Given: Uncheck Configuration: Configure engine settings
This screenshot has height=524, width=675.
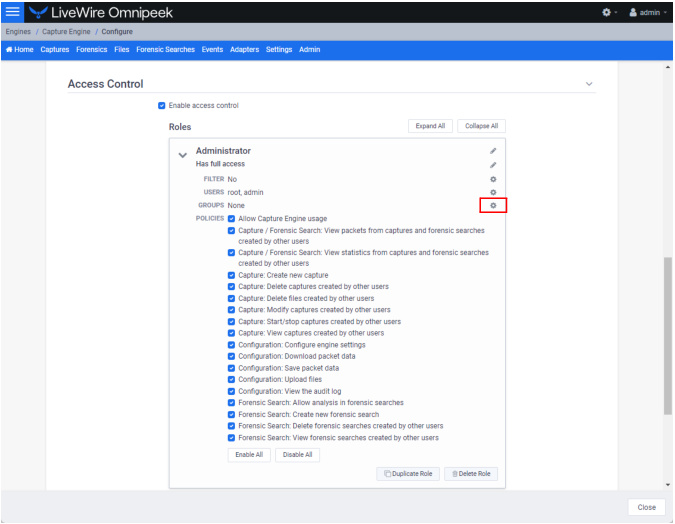Looking at the screenshot, I should pyautogui.click(x=231, y=345).
